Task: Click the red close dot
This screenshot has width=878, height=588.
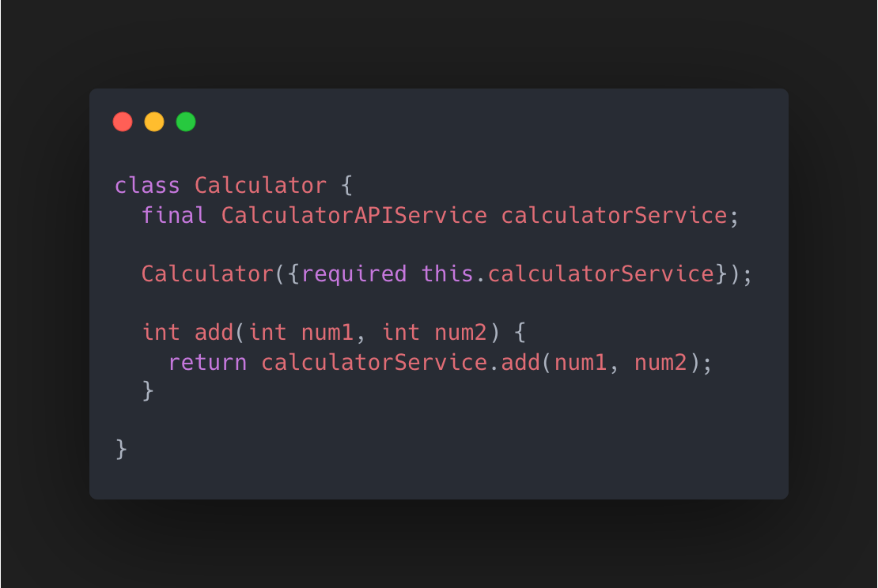Action: (123, 122)
